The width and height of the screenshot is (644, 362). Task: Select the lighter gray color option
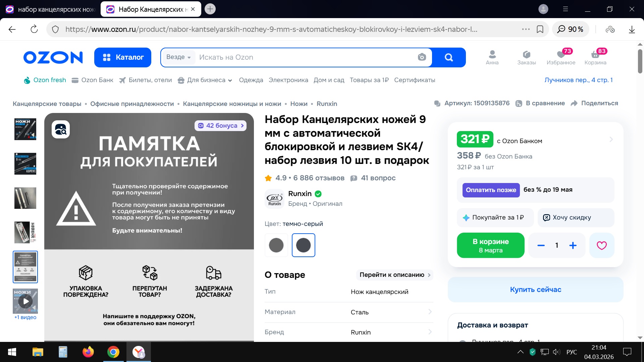tap(276, 245)
